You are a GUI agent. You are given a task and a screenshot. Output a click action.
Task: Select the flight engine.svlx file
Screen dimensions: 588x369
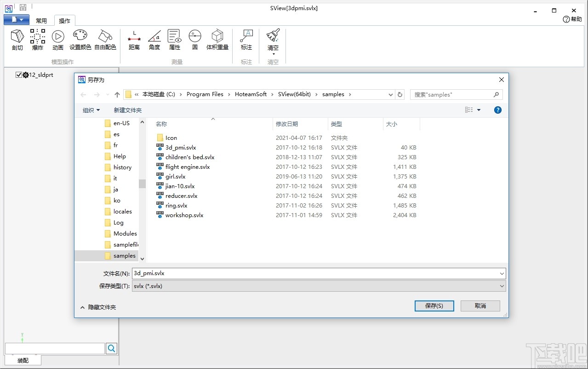tap(188, 167)
